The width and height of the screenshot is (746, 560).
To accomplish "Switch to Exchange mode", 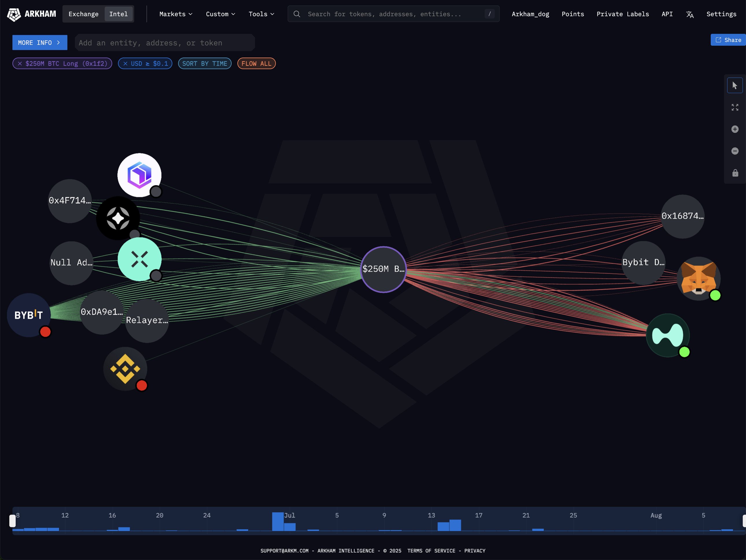I will pos(83,14).
